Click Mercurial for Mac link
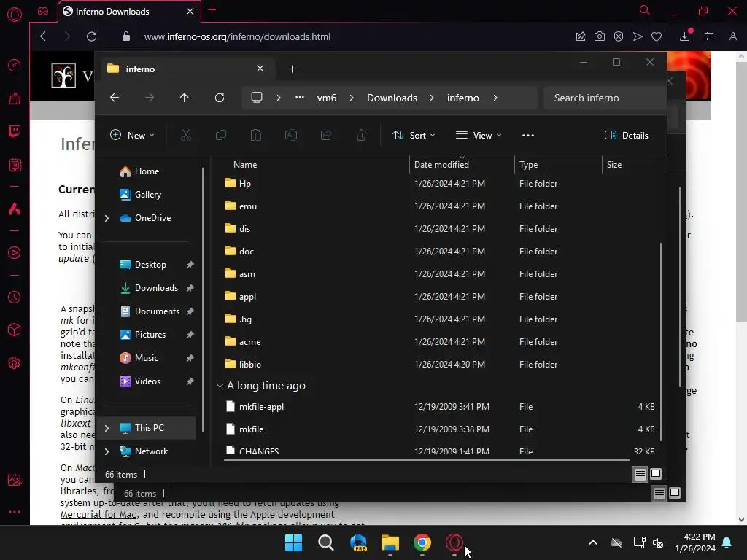This screenshot has height=560, width=747. point(98,514)
